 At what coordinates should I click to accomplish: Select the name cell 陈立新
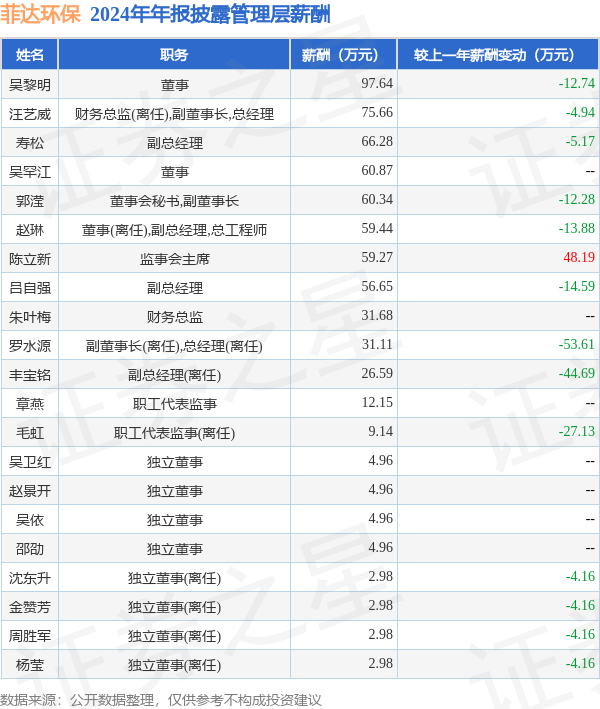[x=30, y=259]
